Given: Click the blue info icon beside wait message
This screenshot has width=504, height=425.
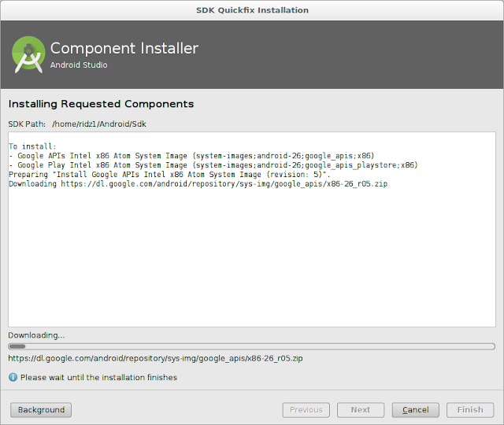Looking at the screenshot, I should tap(13, 377).
